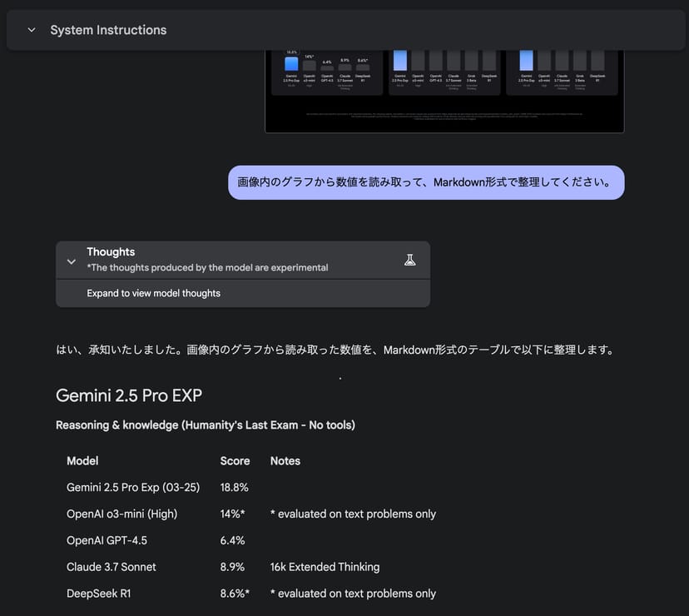Click the System Instructions header label

(108, 30)
